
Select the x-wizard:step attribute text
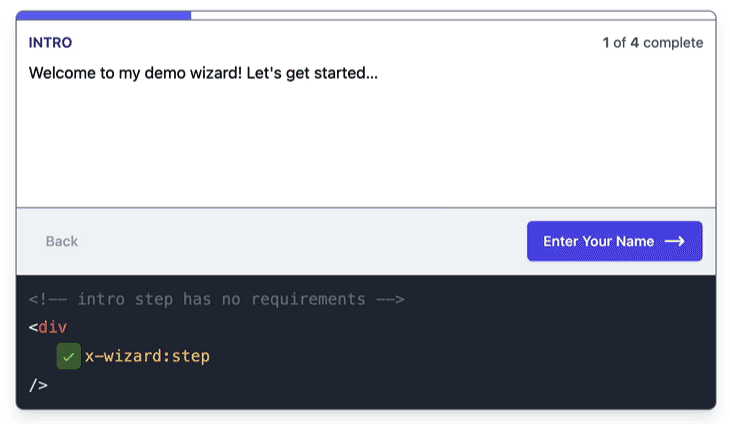(x=147, y=356)
